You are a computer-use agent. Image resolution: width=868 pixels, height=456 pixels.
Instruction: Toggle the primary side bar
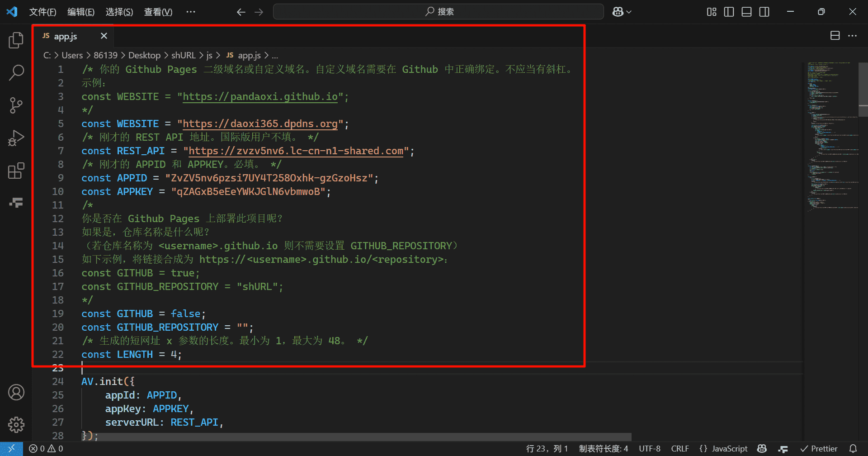pos(729,12)
